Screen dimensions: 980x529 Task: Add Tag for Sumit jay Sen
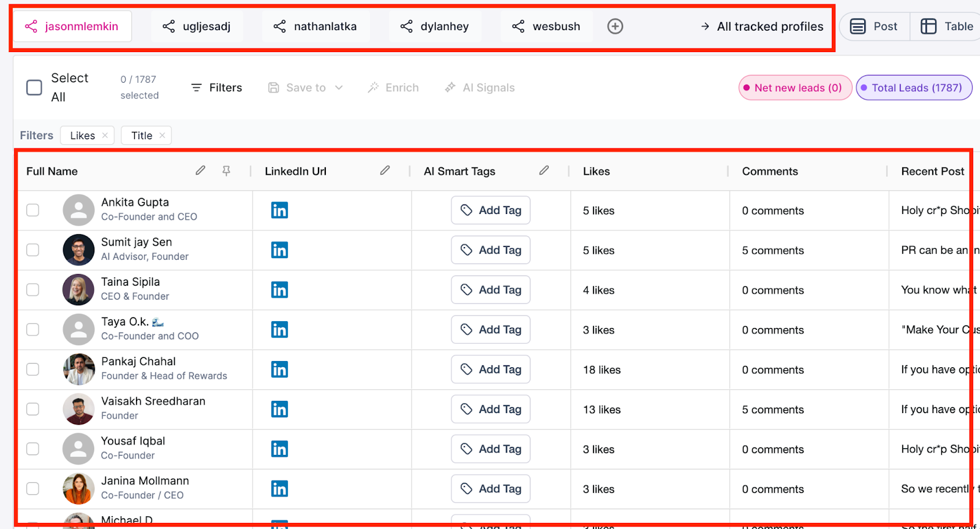(x=491, y=250)
